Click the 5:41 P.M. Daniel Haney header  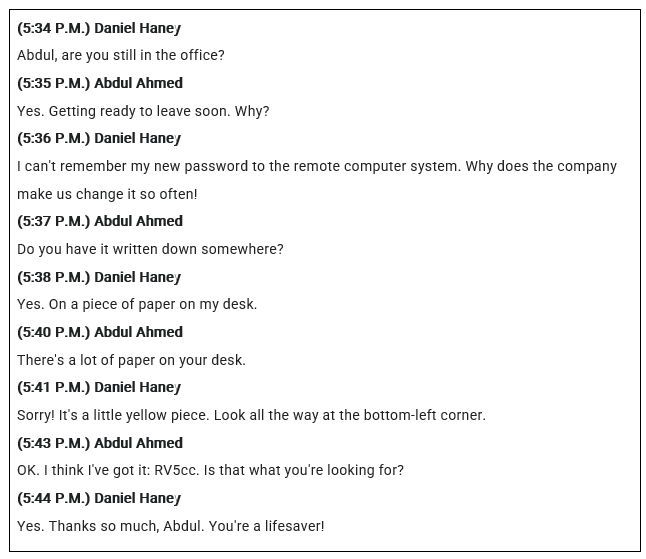[x=98, y=387]
